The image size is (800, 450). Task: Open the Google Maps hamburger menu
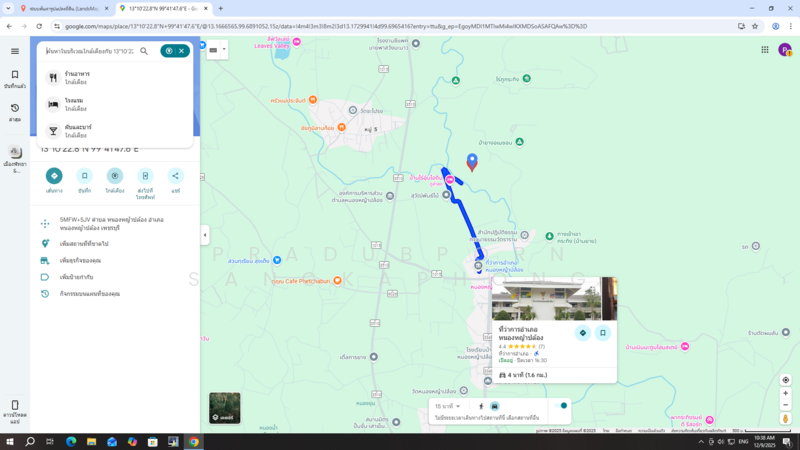pos(15,51)
